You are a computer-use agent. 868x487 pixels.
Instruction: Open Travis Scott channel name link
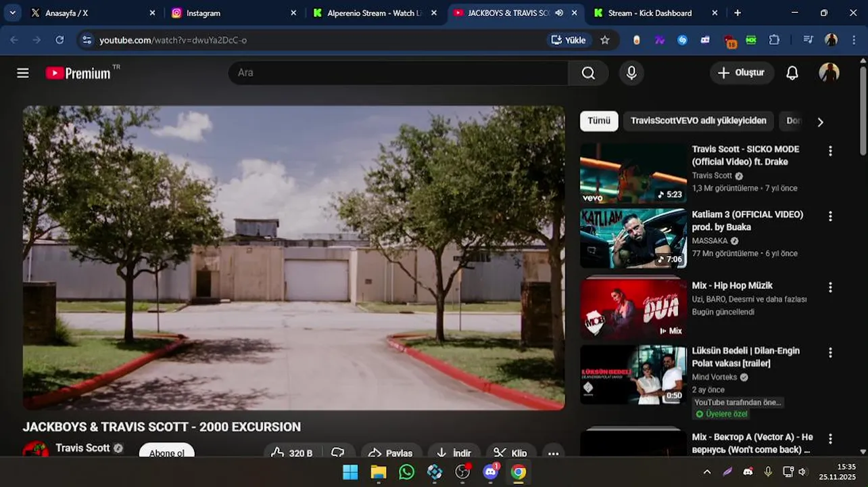click(x=82, y=448)
